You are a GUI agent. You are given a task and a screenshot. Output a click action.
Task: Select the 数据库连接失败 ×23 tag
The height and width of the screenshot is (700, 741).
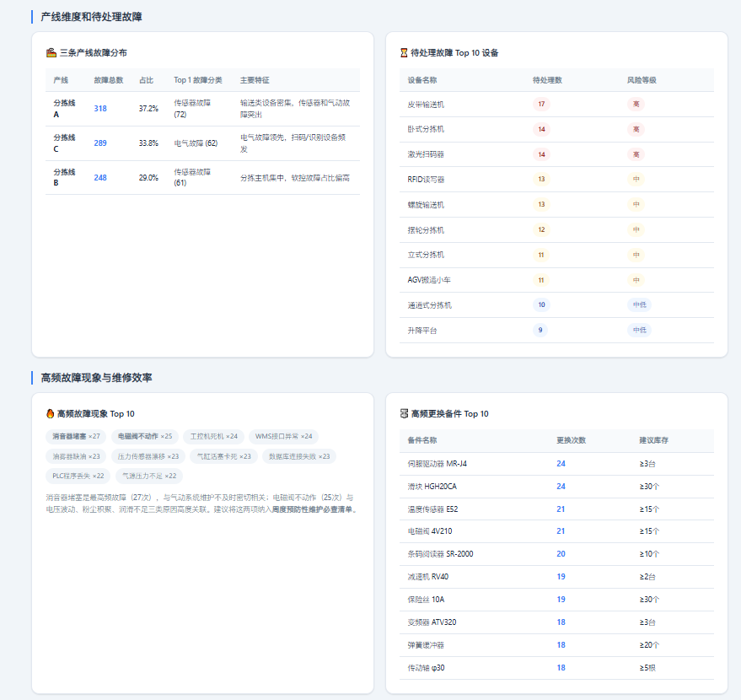click(x=299, y=456)
